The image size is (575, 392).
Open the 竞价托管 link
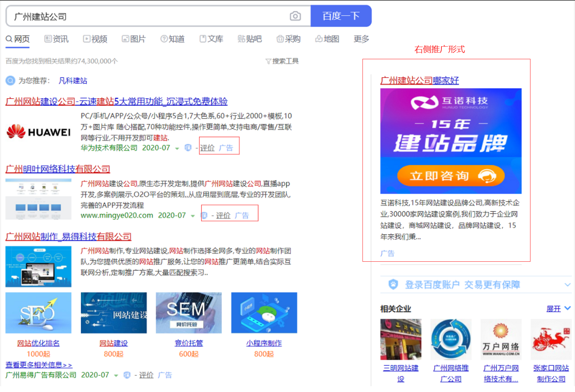point(189,343)
